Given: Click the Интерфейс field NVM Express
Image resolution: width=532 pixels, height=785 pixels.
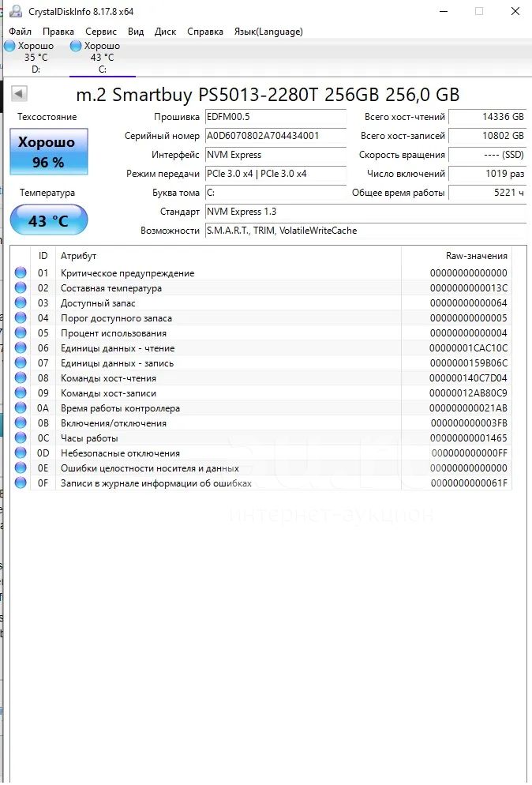Looking at the screenshot, I should click(x=275, y=156).
